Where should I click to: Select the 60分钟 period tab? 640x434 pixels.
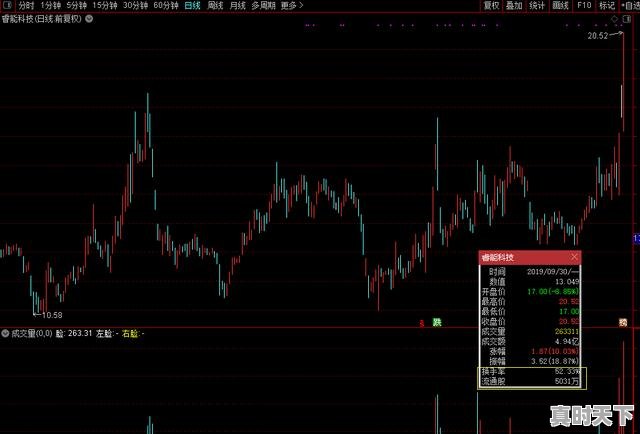(166, 6)
